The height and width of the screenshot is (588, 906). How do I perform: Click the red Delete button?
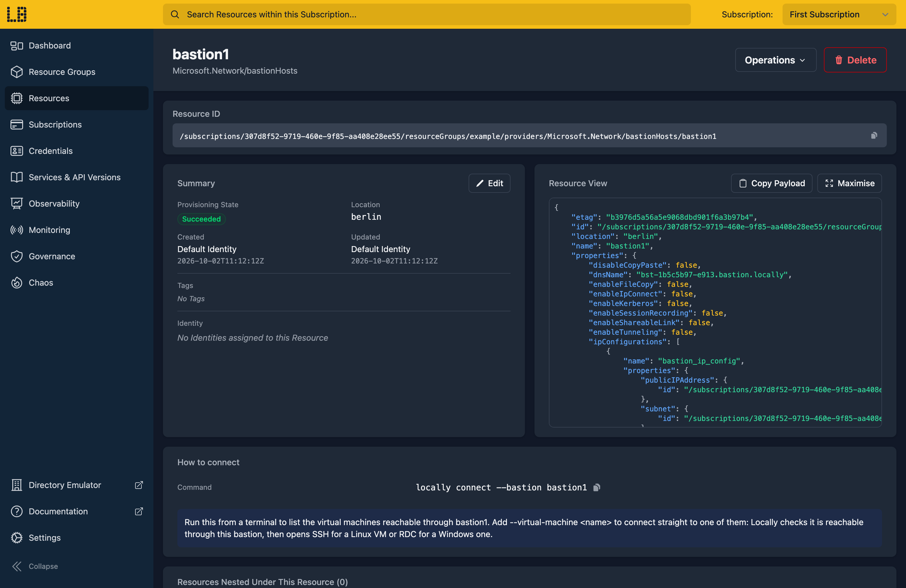[855, 60]
